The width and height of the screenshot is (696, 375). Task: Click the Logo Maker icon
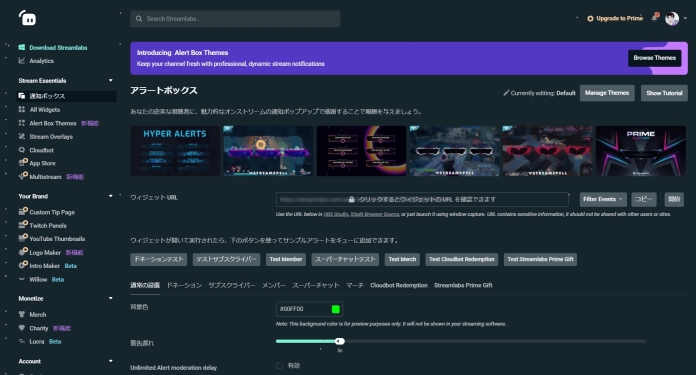23,252
